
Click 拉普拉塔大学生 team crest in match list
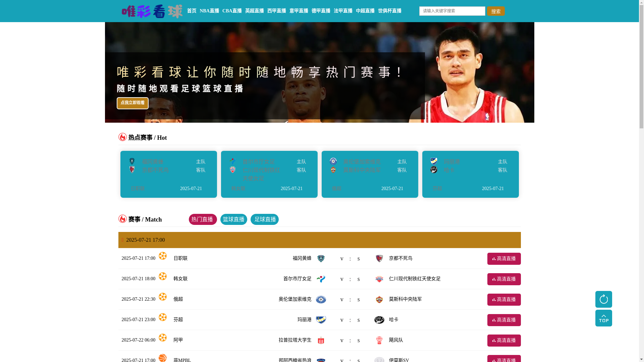pyautogui.click(x=321, y=340)
